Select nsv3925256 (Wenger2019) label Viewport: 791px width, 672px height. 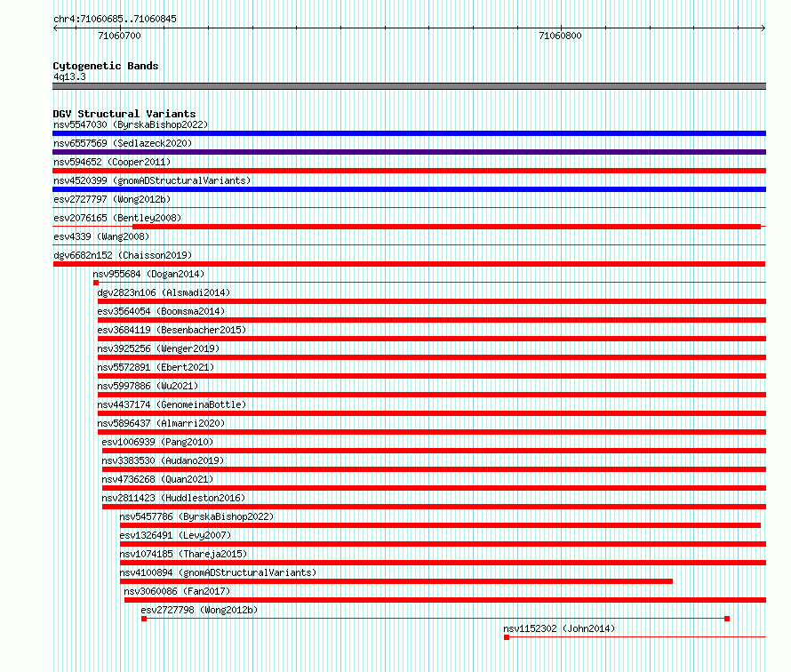tap(158, 348)
